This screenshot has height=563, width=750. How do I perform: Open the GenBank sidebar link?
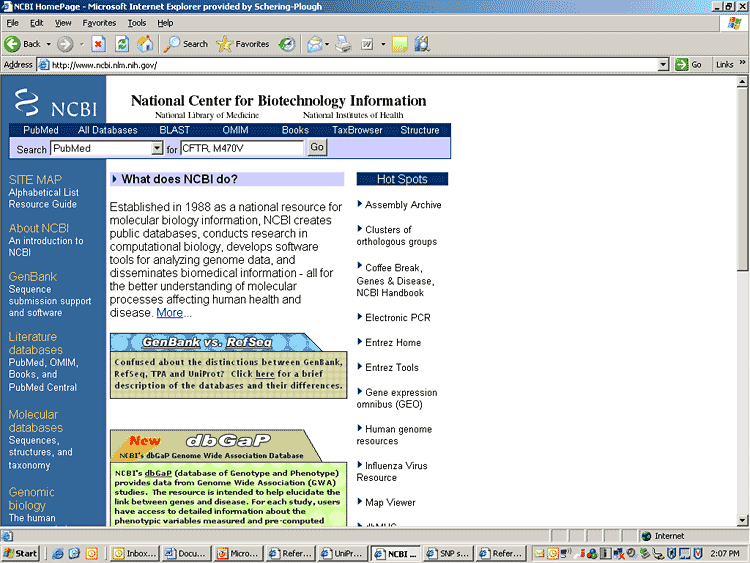[x=33, y=276]
